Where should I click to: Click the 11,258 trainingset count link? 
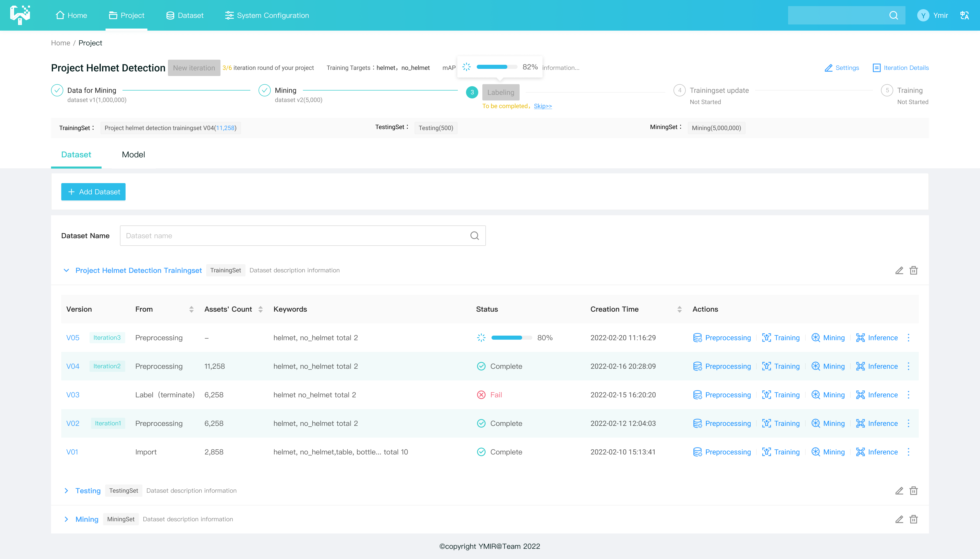(x=225, y=128)
